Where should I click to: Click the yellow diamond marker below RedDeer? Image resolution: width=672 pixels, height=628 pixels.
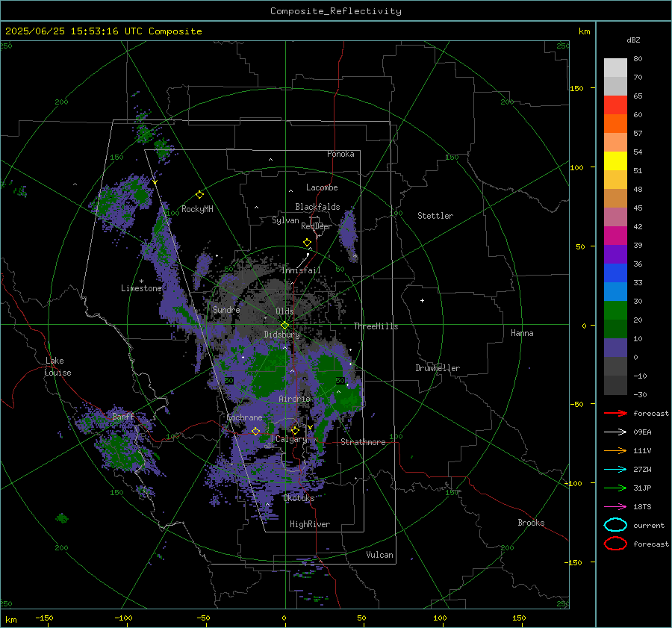(308, 243)
